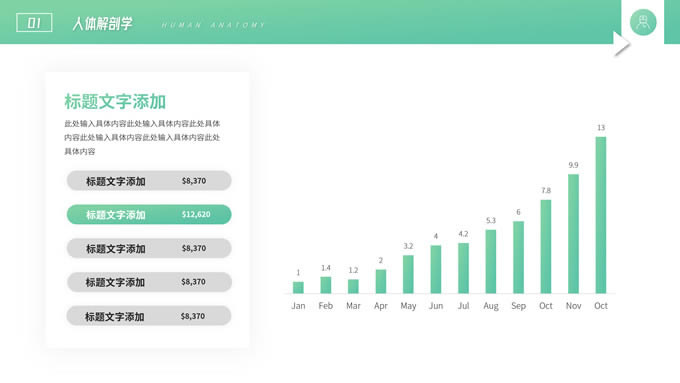Click the third pill labeled $8,370
680x383 pixels.
click(x=149, y=248)
